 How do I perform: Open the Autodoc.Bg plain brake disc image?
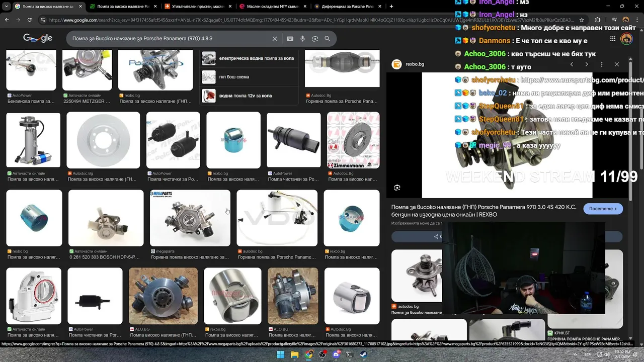(x=103, y=140)
